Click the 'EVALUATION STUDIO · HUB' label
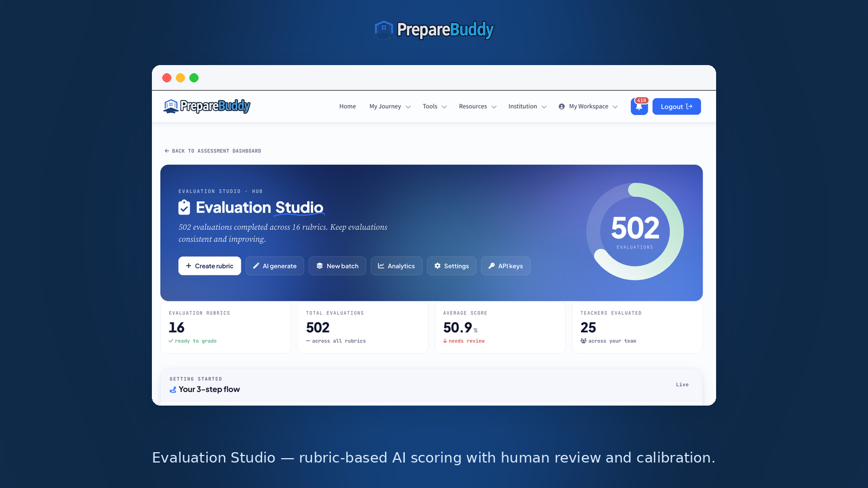Image resolution: width=868 pixels, height=488 pixels. pyautogui.click(x=220, y=191)
